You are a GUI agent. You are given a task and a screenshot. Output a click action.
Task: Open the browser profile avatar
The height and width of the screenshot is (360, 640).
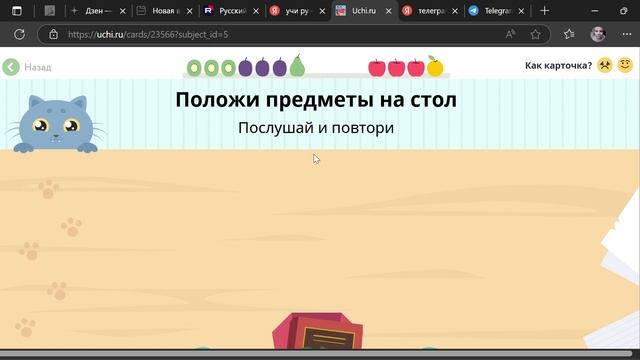598,35
